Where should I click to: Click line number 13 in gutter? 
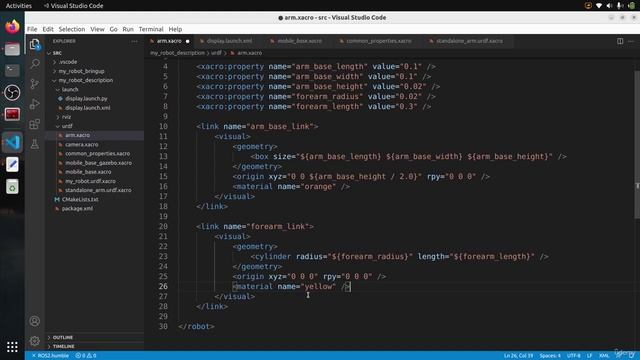tap(163, 157)
